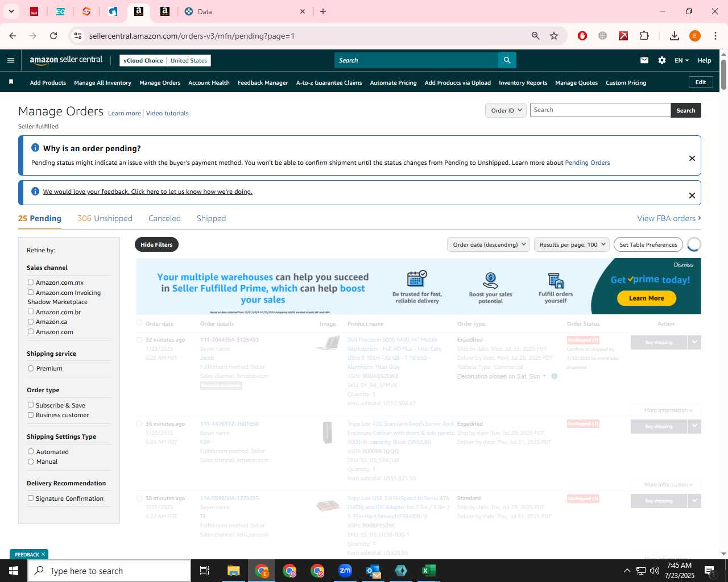
Task: Check the Amazon.com sales channel filter
Action: 31,332
